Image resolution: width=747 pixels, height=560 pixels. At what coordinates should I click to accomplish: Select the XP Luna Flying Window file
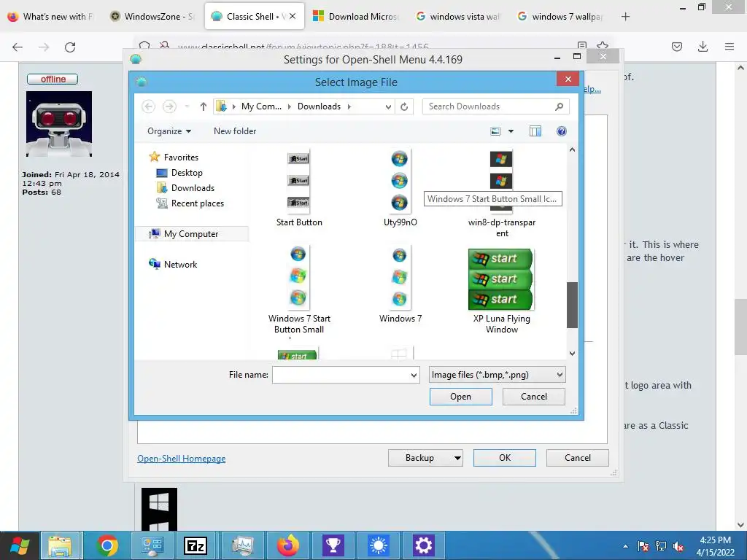pyautogui.click(x=502, y=290)
